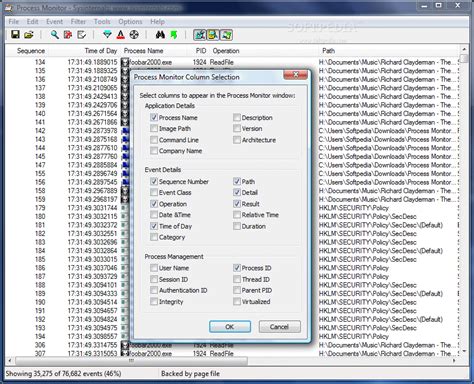
Task: Check the Architecture checkbox
Action: tap(237, 140)
